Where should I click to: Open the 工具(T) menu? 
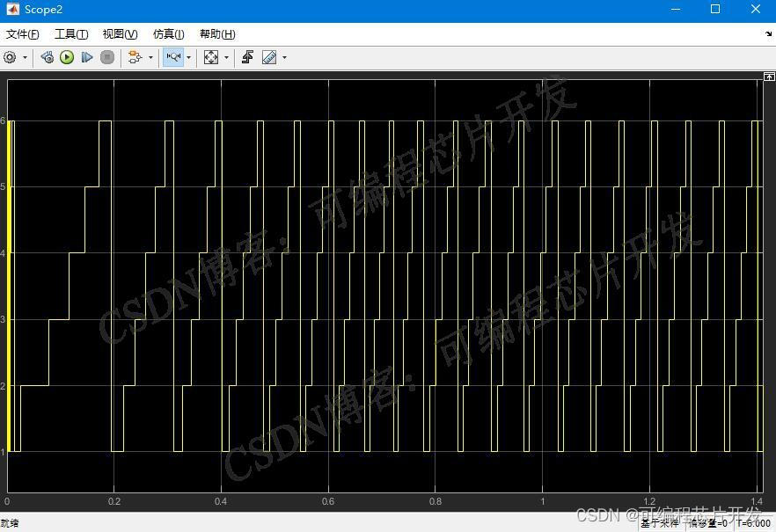pos(71,34)
